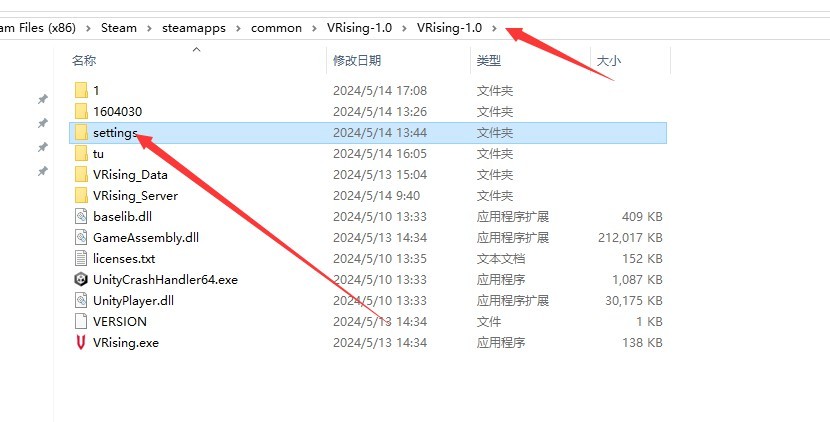Navigate to Steam in the breadcrumb path

pyautogui.click(x=118, y=28)
